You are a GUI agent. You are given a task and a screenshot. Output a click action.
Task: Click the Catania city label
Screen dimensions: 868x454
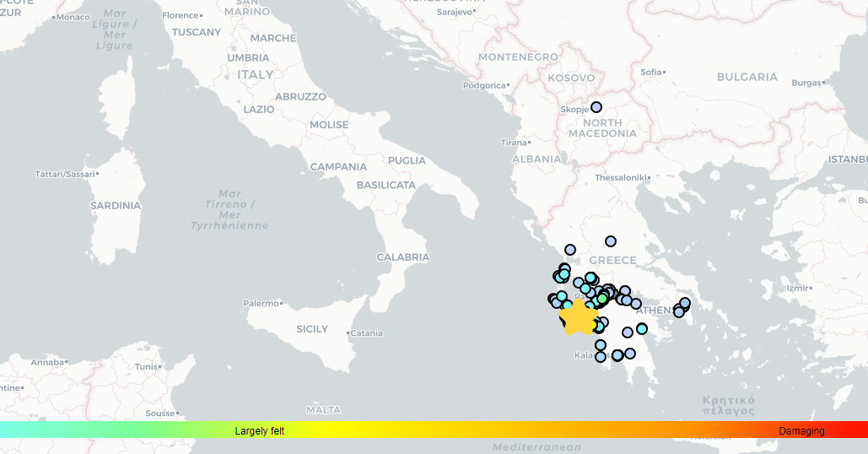click(x=366, y=333)
